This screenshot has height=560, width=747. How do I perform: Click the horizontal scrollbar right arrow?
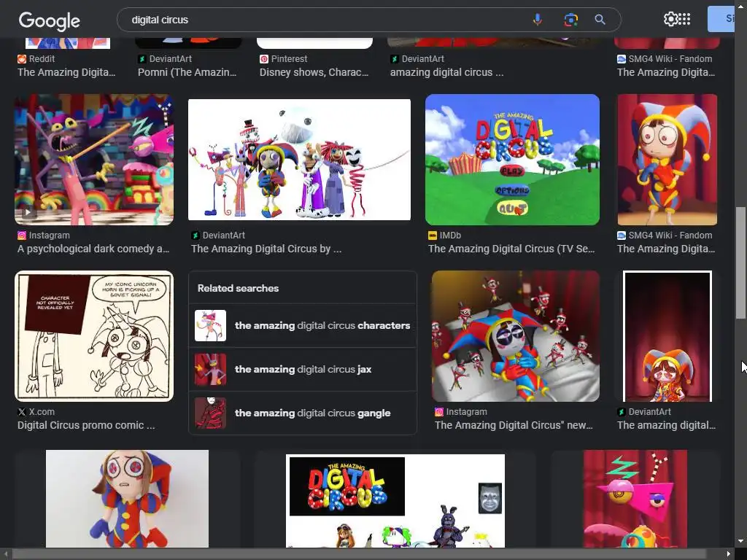[x=729, y=554]
